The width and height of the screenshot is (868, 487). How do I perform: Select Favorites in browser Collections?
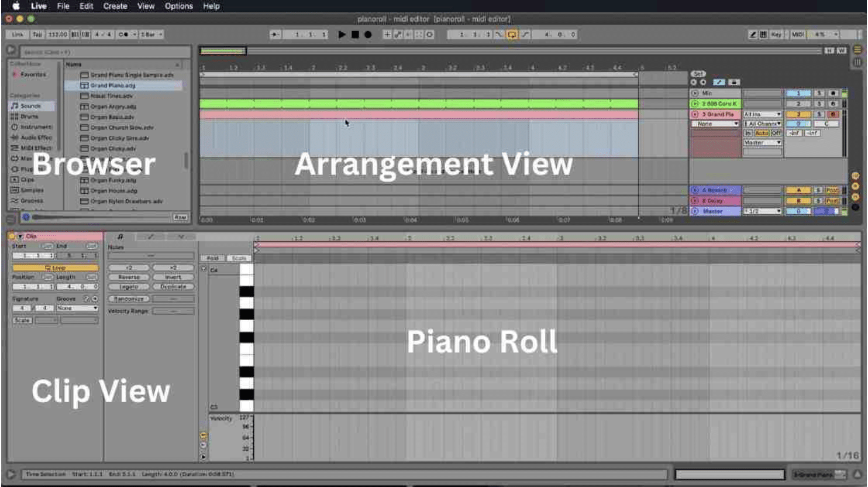32,74
